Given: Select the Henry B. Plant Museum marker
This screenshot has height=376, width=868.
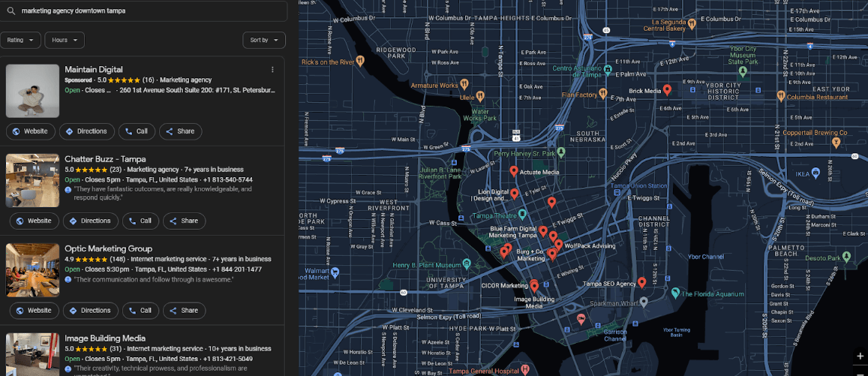Looking at the screenshot, I should click(x=467, y=263).
